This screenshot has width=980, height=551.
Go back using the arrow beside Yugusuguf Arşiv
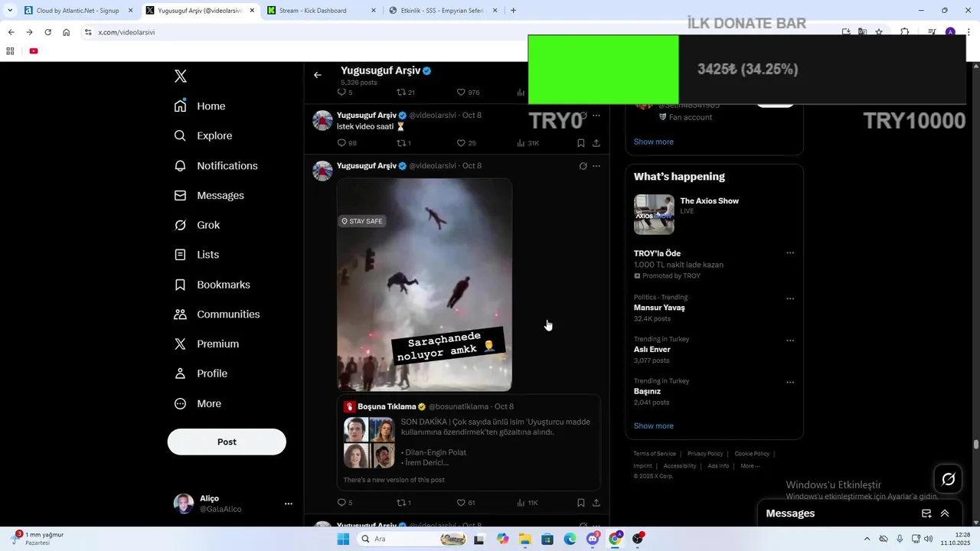318,75
